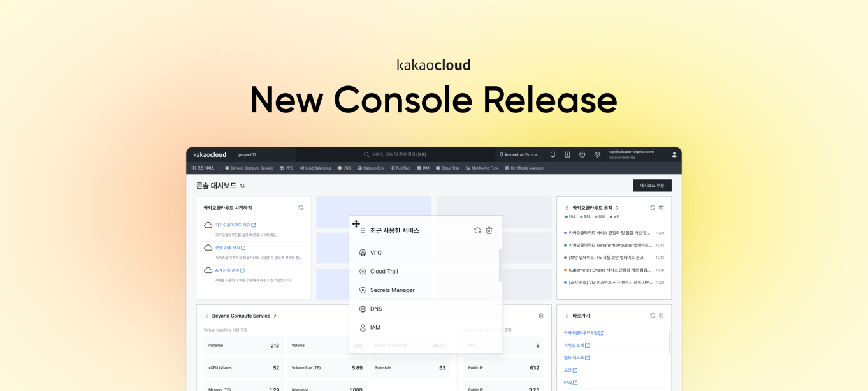Grab the Beyond Compute Service drag handle
Image resolution: width=868 pixels, height=391 pixels.
(206, 316)
